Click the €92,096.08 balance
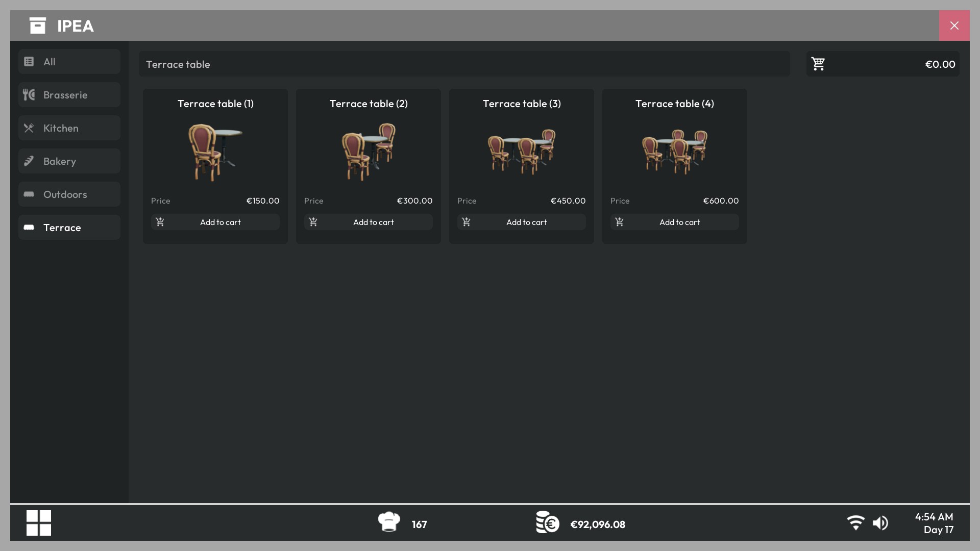This screenshot has width=980, height=551. [598, 524]
